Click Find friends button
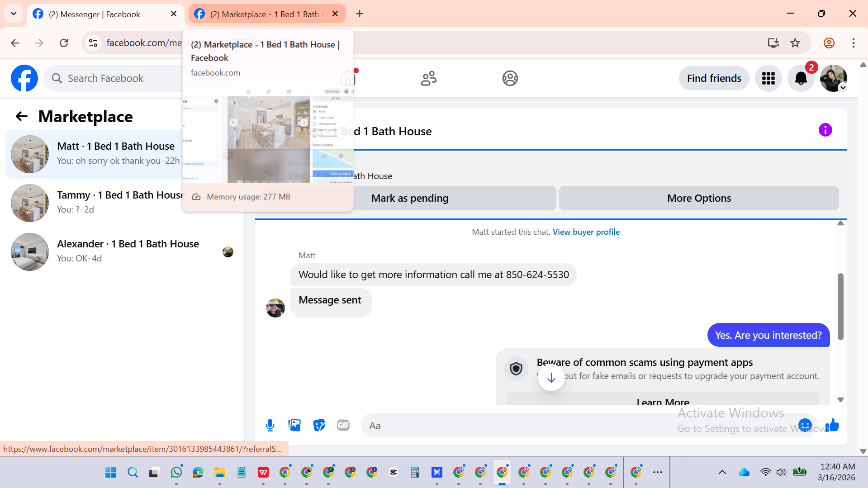This screenshot has height=488, width=868. pyautogui.click(x=714, y=78)
